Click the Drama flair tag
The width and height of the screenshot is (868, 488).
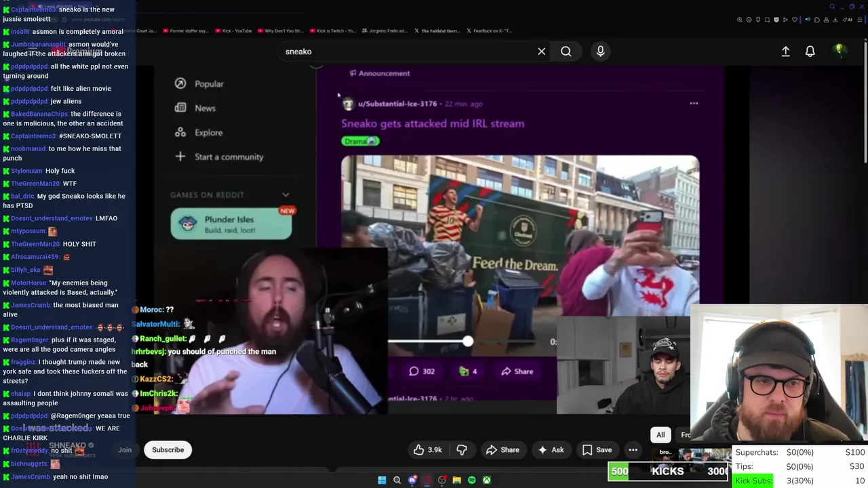pyautogui.click(x=360, y=141)
